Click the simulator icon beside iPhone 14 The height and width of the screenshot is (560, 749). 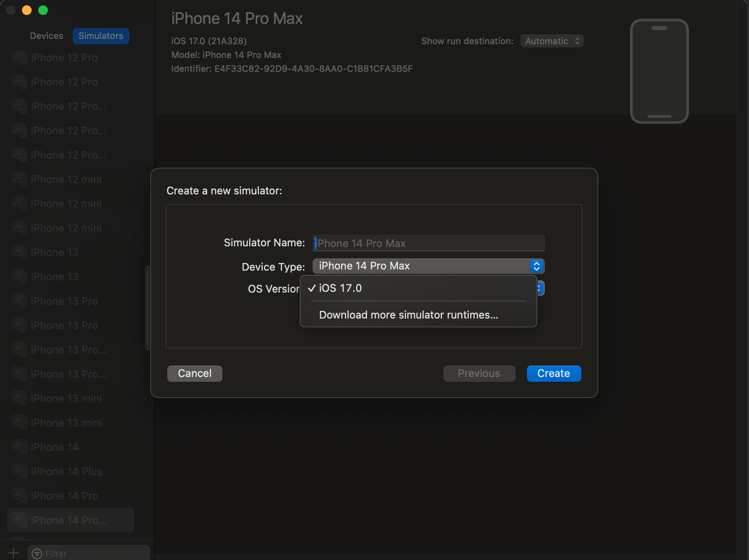[19, 447]
